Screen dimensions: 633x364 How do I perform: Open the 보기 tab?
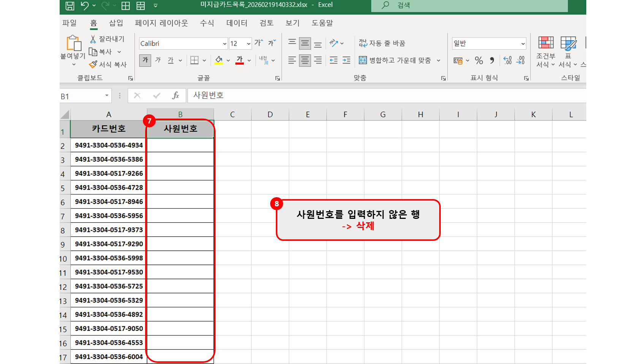click(293, 23)
